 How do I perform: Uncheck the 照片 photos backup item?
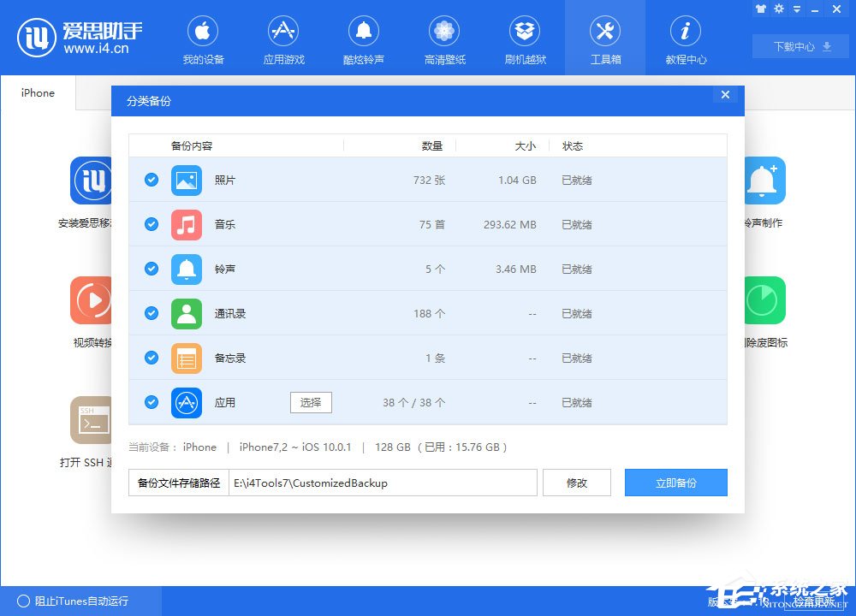click(151, 181)
